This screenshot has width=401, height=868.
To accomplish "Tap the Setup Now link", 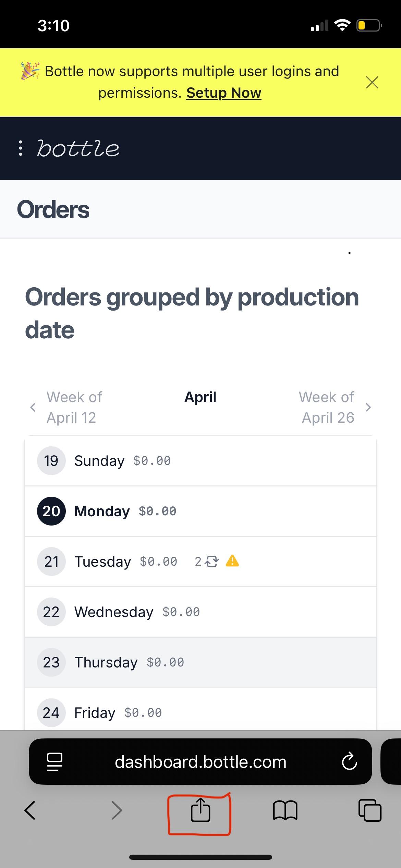I will point(224,93).
